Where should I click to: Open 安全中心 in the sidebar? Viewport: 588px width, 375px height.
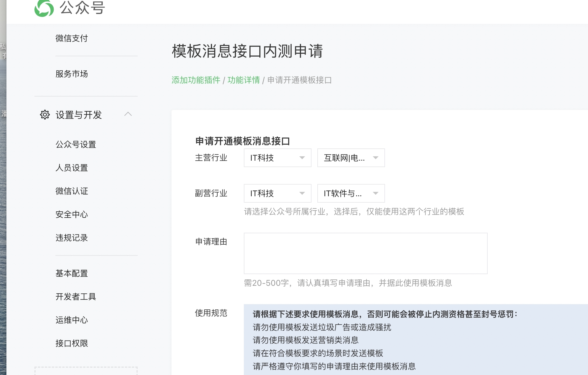click(x=72, y=214)
